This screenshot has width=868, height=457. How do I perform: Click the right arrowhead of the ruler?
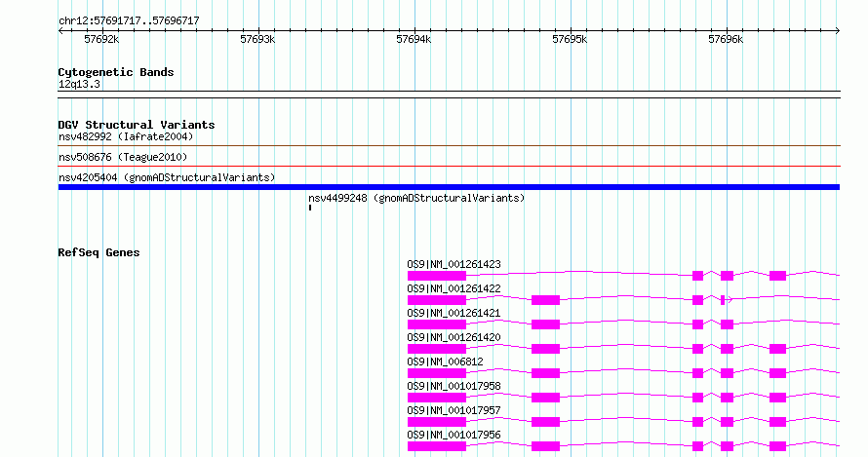tap(837, 31)
